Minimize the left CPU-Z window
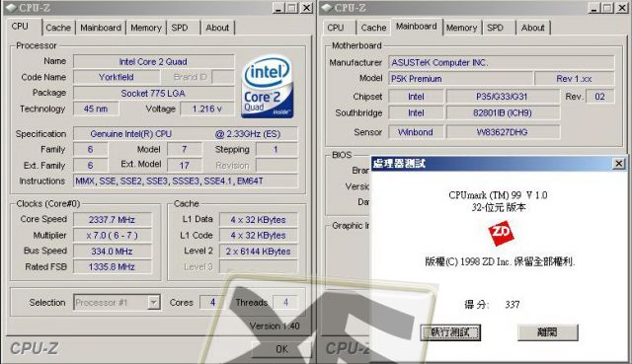The height and width of the screenshot is (364, 632). [278, 8]
